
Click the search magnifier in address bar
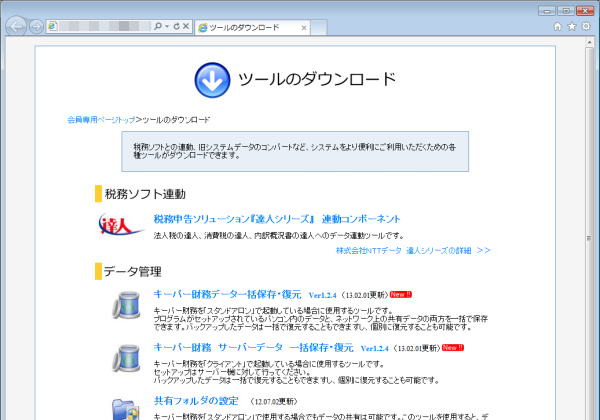[158, 26]
